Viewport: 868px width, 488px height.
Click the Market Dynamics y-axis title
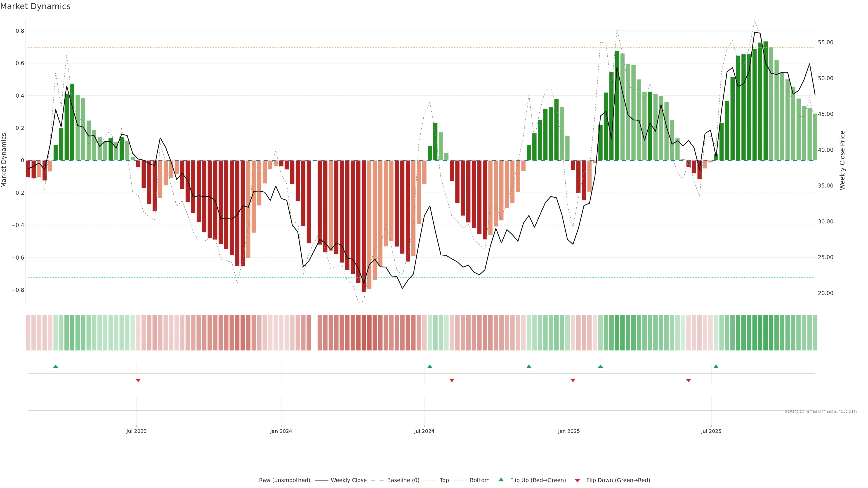4,160
